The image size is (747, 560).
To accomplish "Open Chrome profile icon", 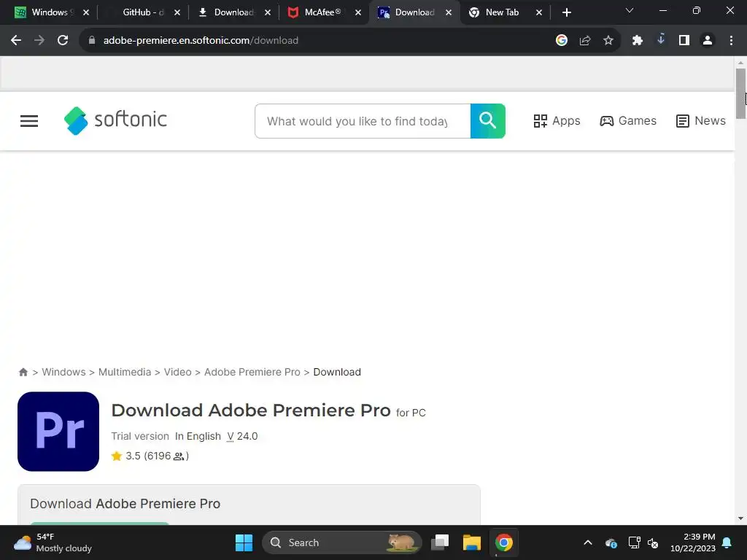I will [x=708, y=41].
